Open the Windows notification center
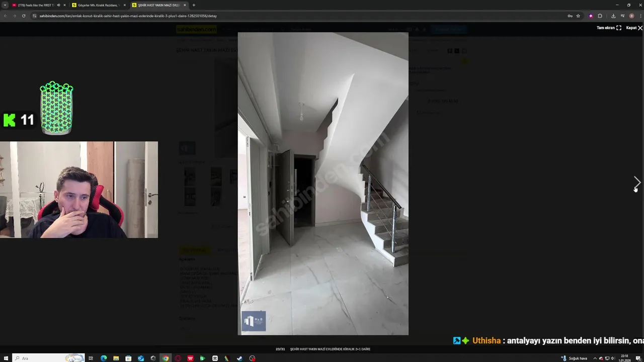 pyautogui.click(x=638, y=358)
